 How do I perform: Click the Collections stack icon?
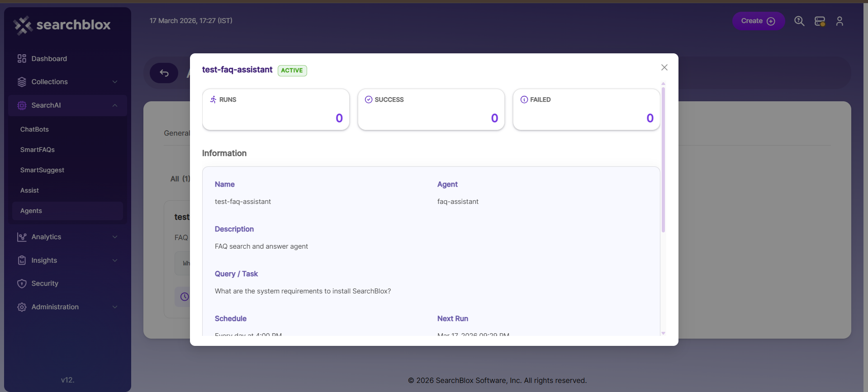pyautogui.click(x=22, y=82)
